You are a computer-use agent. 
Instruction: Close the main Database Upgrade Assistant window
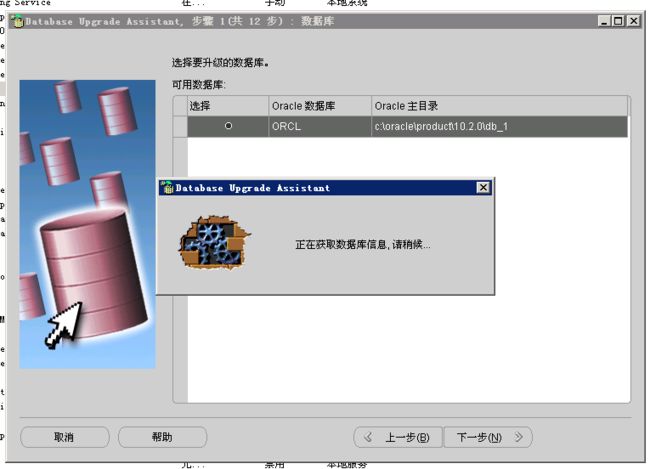coord(633,21)
